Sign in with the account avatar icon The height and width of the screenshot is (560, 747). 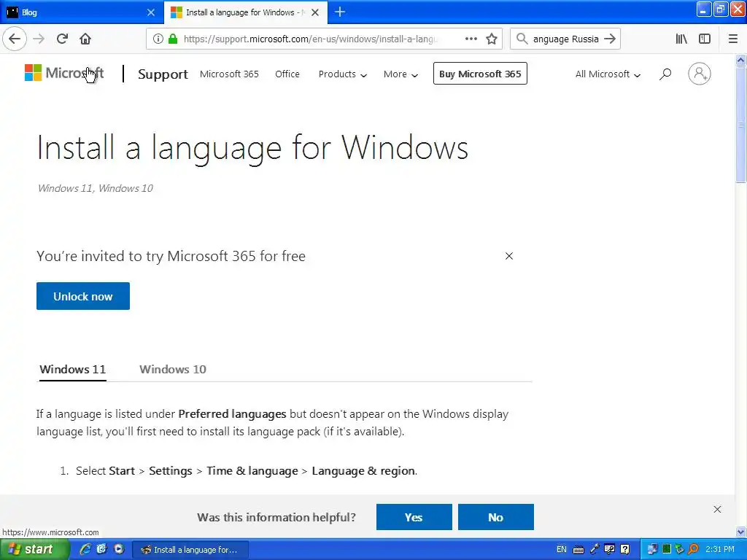point(700,74)
